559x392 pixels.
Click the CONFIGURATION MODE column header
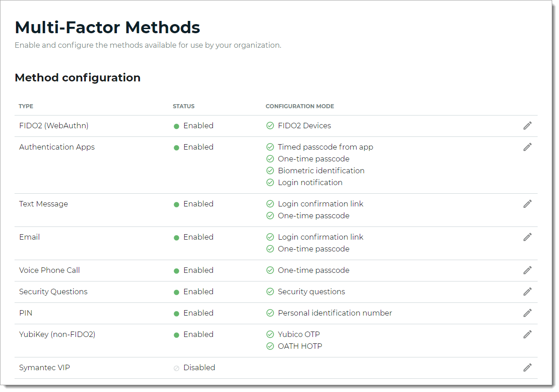point(299,106)
